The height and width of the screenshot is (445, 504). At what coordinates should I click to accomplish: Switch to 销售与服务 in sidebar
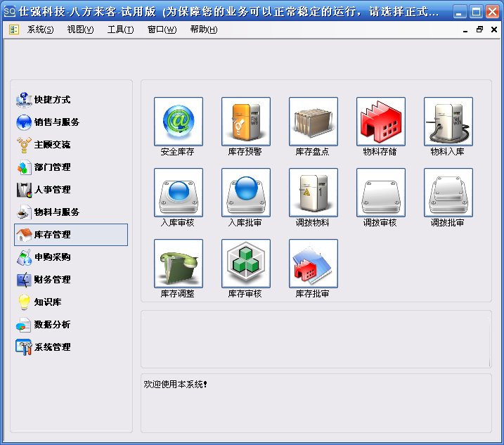coord(56,122)
